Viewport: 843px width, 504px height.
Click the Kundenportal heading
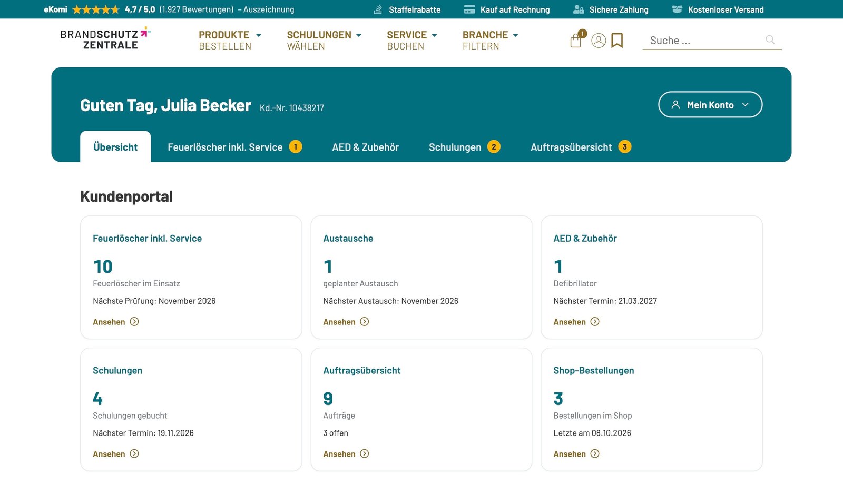point(126,196)
